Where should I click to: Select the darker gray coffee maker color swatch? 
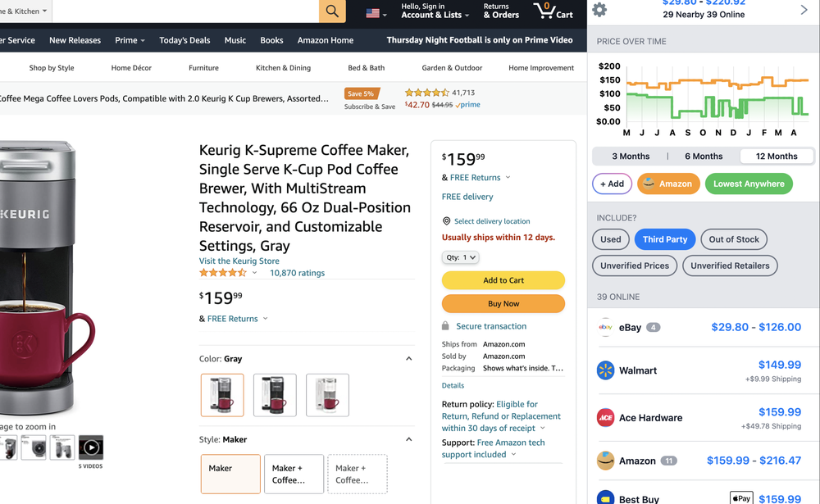pyautogui.click(x=275, y=394)
